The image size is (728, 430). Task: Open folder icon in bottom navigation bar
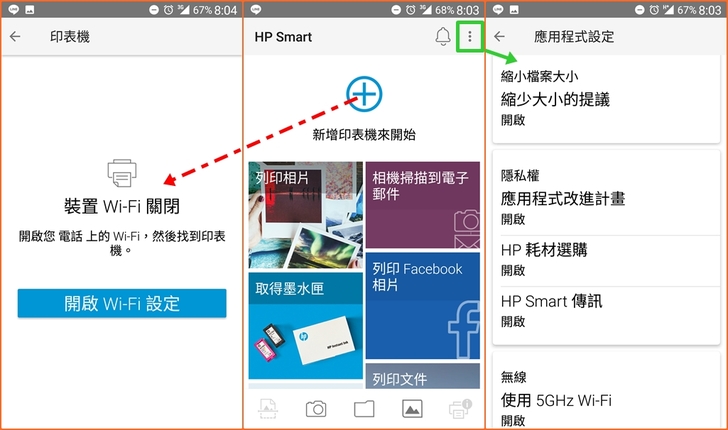coord(364,409)
